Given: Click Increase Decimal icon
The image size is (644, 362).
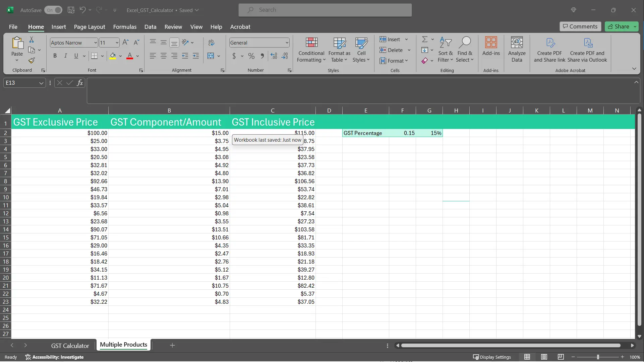Looking at the screenshot, I should click(274, 56).
